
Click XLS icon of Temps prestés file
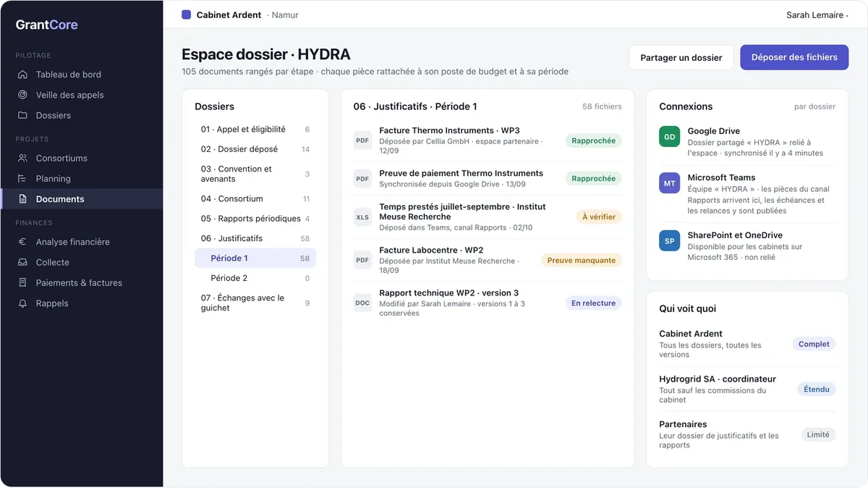pos(362,216)
